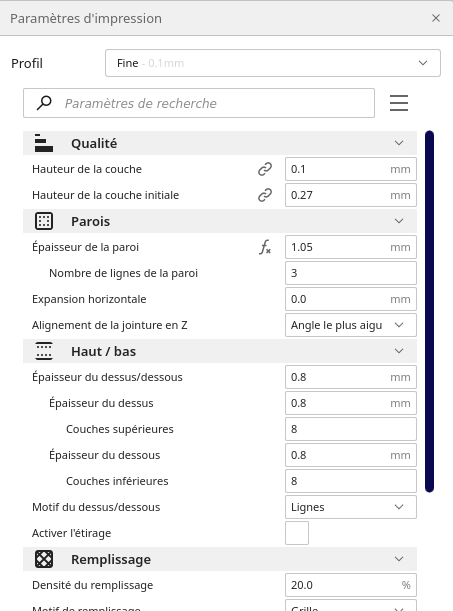Screen dimensions: 453x611
Task: Open Alignement de la jointure en Z dropdown
Action: pyautogui.click(x=351, y=325)
